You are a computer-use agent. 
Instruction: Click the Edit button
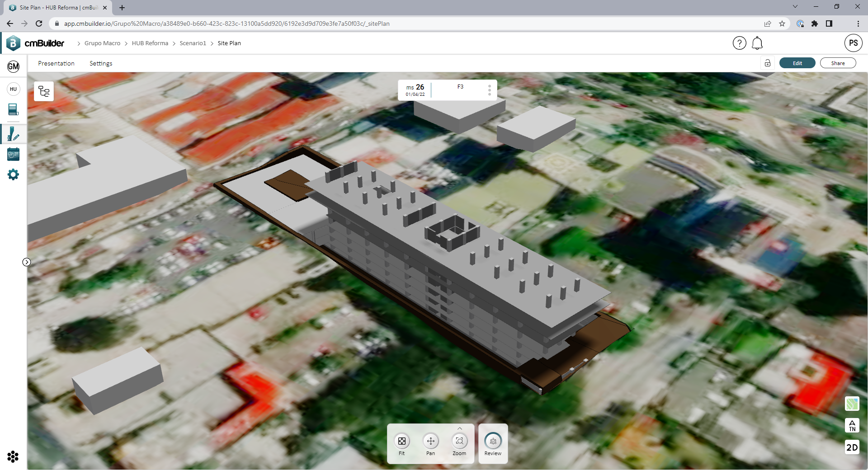click(797, 63)
